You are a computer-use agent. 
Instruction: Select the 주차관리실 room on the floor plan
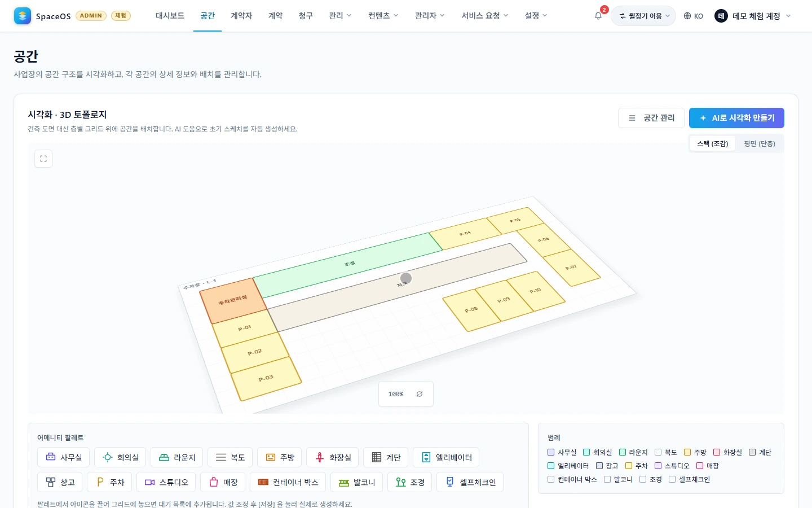click(x=233, y=300)
